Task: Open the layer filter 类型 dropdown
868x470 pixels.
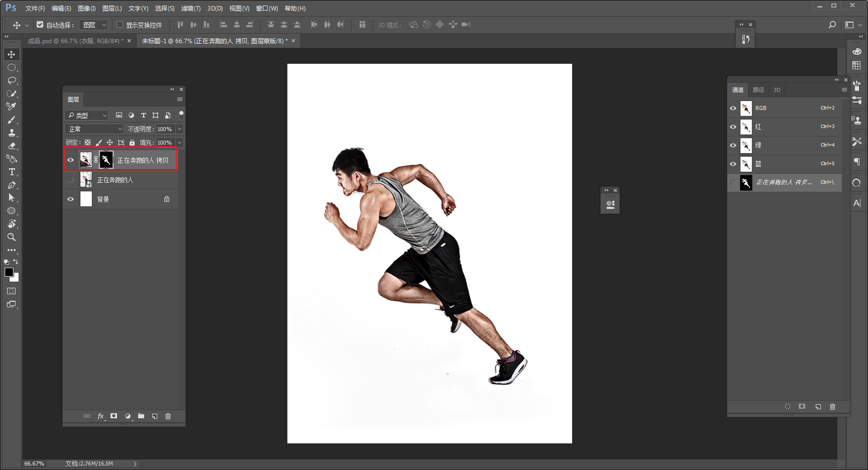Action: point(87,115)
